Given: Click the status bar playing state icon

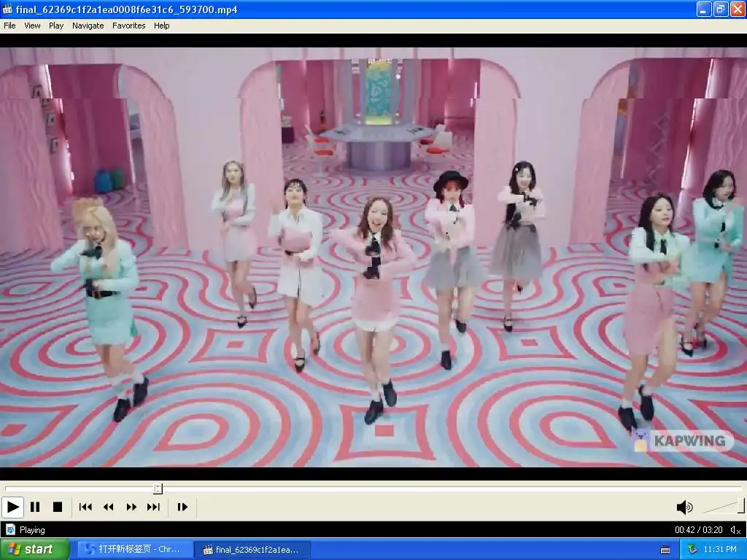Looking at the screenshot, I should 10,530.
